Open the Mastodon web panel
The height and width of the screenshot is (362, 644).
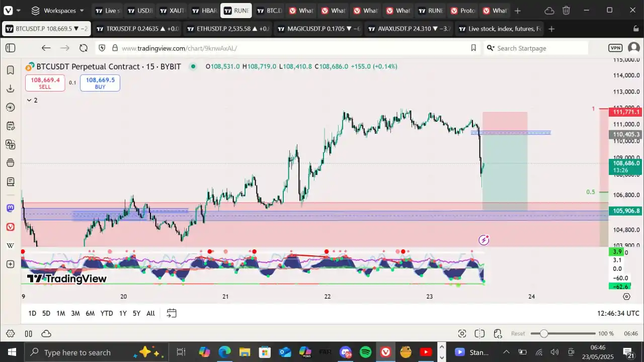(x=10, y=208)
